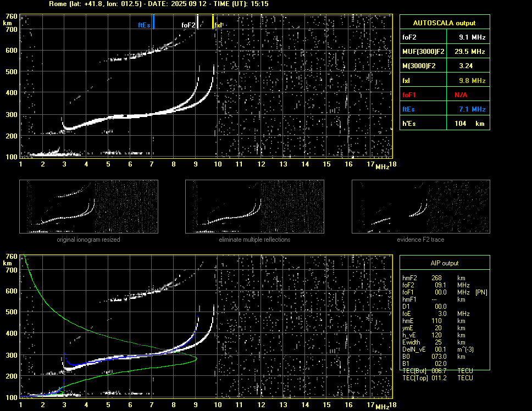Click the yellow fxI marker on top ionogram
This screenshot has height=411, width=532.
click(213, 21)
